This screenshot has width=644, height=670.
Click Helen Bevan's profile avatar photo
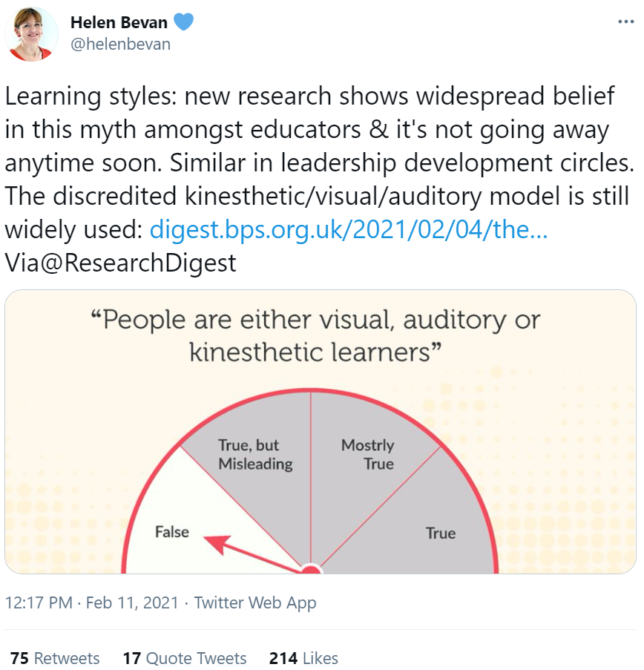point(31,33)
